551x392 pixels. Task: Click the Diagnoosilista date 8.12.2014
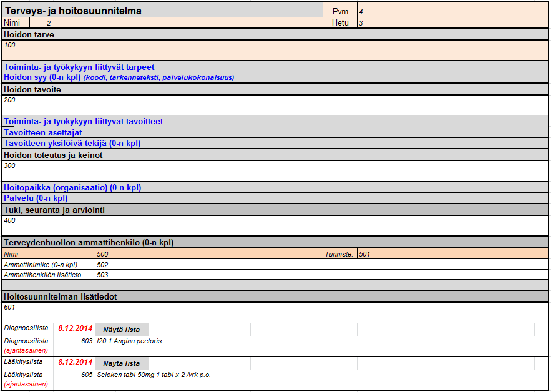76,328
